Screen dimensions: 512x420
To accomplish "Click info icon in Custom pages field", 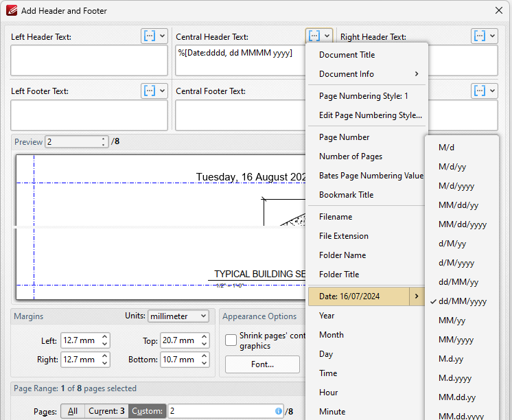I will (x=278, y=411).
